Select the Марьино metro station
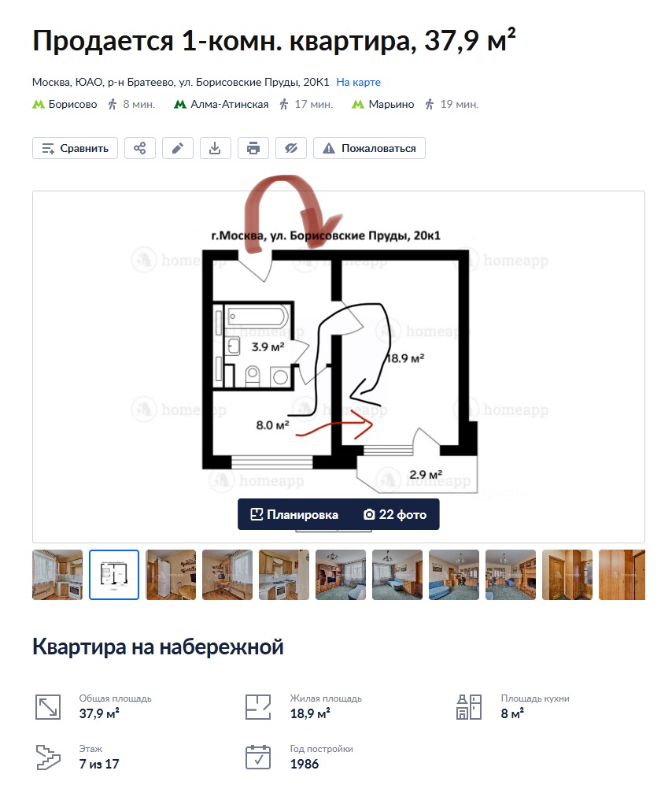The width and height of the screenshot is (672, 789). [x=391, y=104]
